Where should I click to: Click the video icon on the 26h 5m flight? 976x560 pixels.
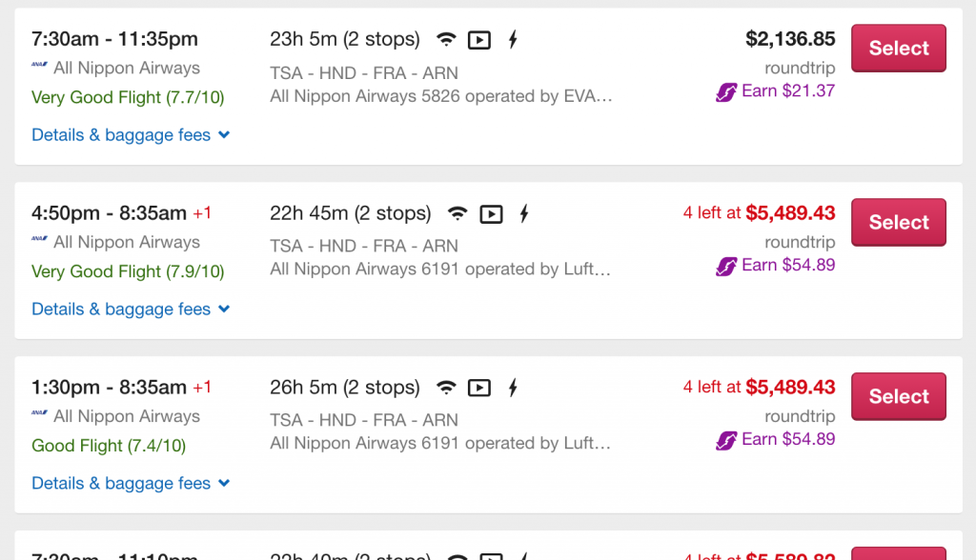pos(479,389)
